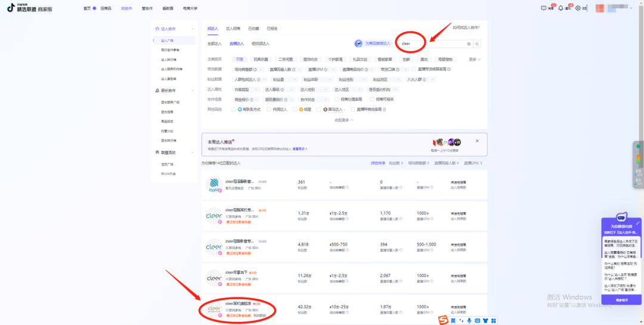Open the 场均销售额 filter dropdown

[x=248, y=69]
